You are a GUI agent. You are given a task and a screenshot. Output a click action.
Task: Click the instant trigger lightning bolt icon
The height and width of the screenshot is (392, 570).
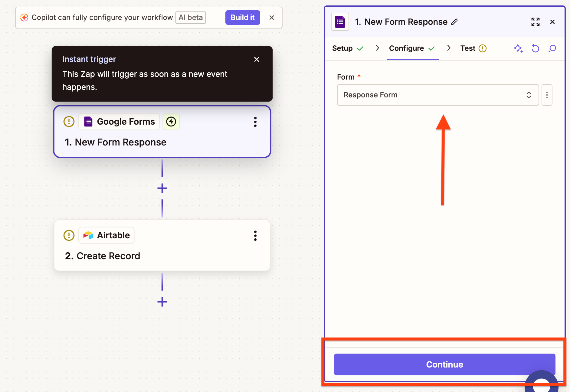coord(171,122)
